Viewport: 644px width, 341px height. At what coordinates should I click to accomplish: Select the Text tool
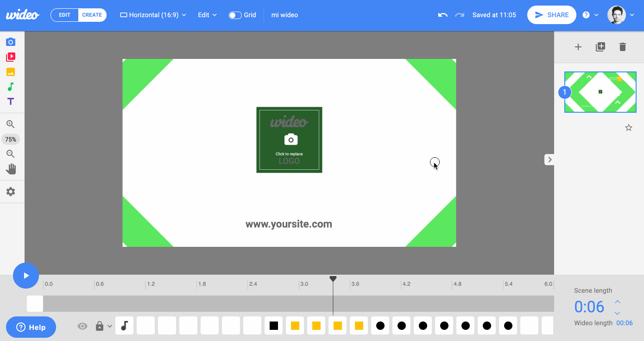tap(11, 102)
